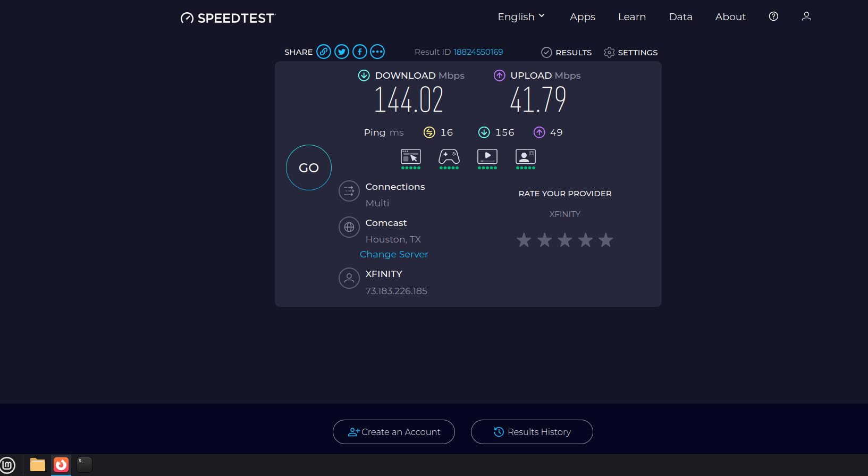The height and width of the screenshot is (476, 868).
Task: Click the Houston, TX server location
Action: 393,239
